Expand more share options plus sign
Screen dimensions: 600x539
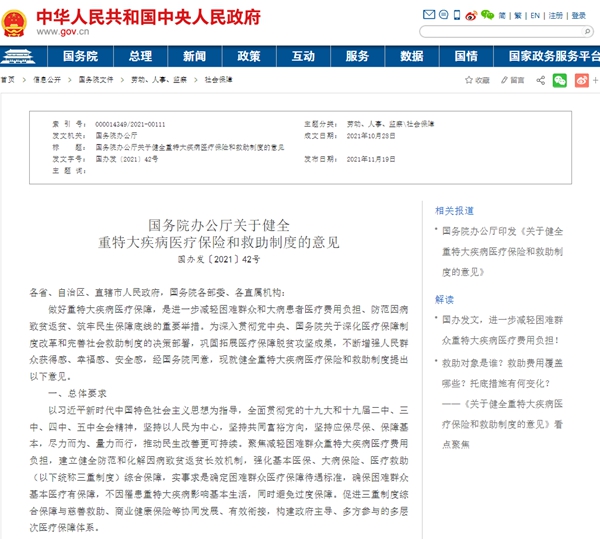[x=594, y=79]
